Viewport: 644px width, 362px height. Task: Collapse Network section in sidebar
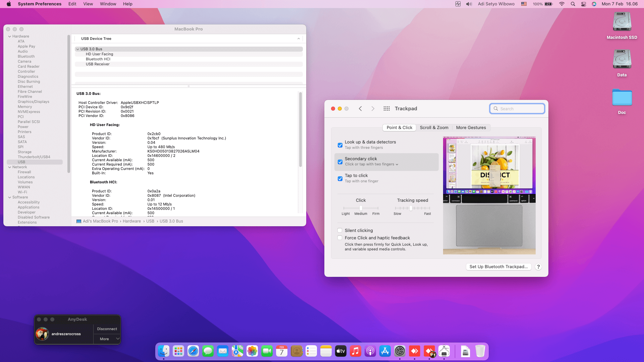10,167
